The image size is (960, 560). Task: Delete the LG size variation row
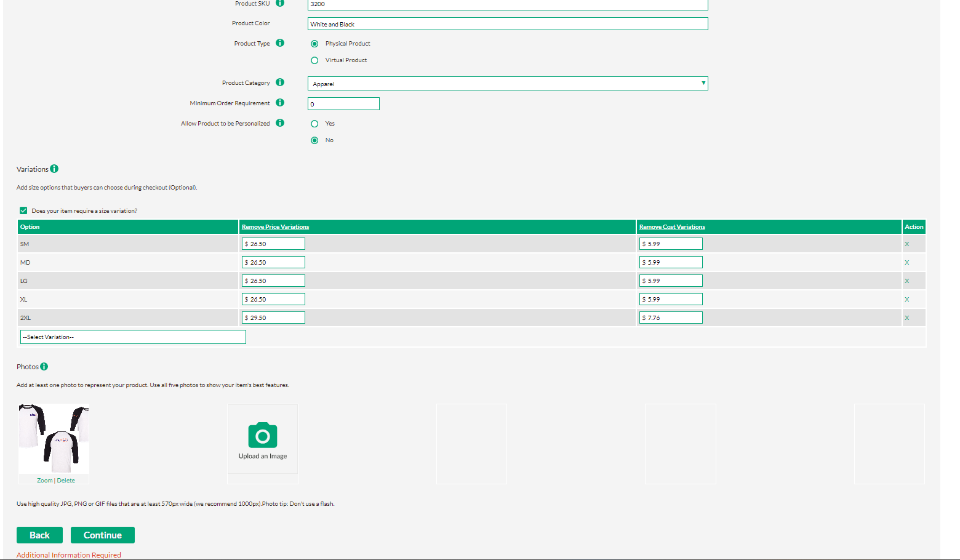tap(906, 281)
